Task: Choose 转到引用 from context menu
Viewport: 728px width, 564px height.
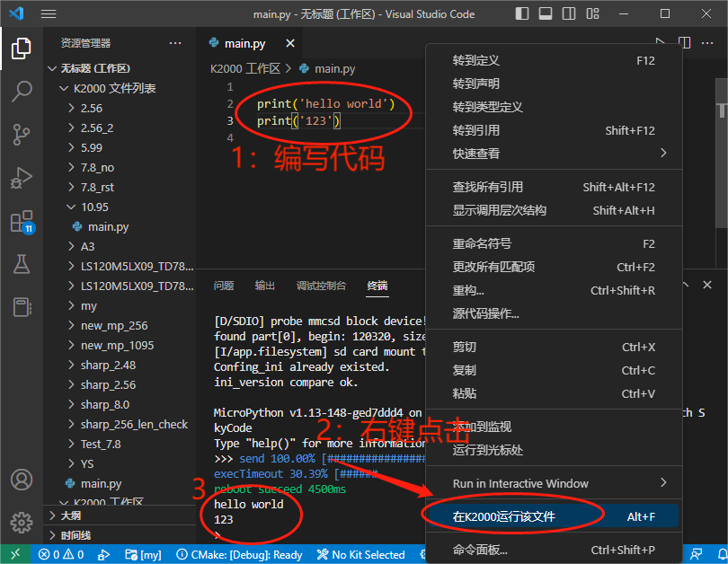Action: (x=554, y=130)
